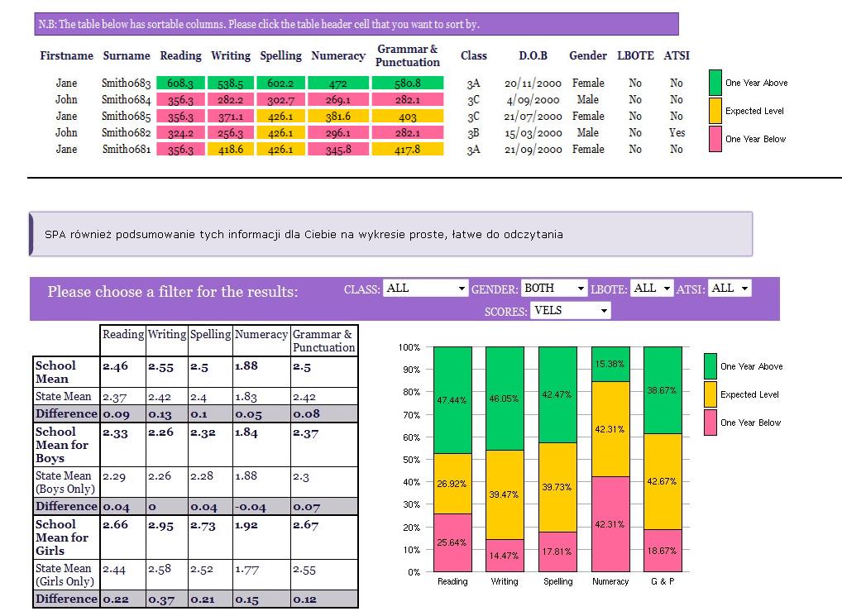
Task: Click pink One Year Below swatch in top legend
Action: (x=715, y=139)
